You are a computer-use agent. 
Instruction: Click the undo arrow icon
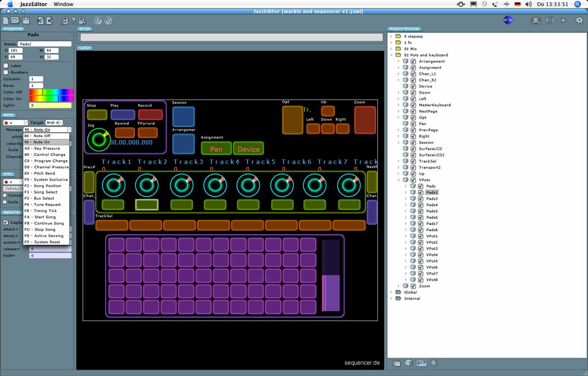98,21
